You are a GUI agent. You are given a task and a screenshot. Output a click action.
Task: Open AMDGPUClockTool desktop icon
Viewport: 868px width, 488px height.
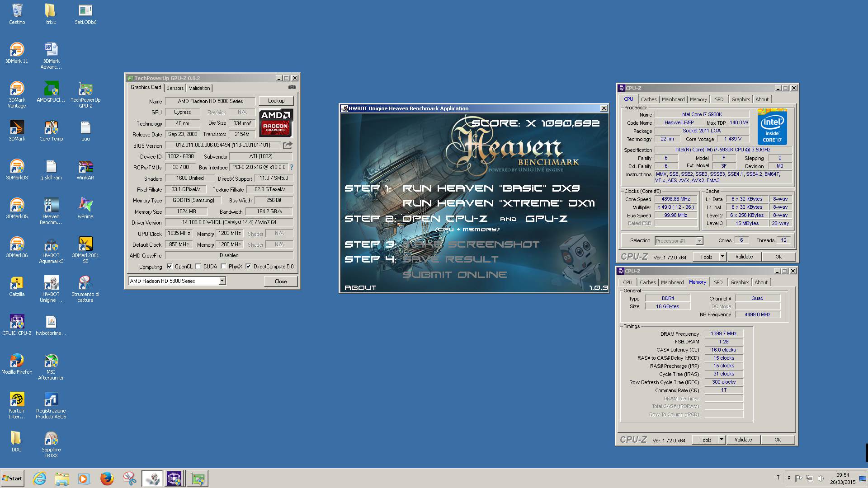click(x=51, y=92)
